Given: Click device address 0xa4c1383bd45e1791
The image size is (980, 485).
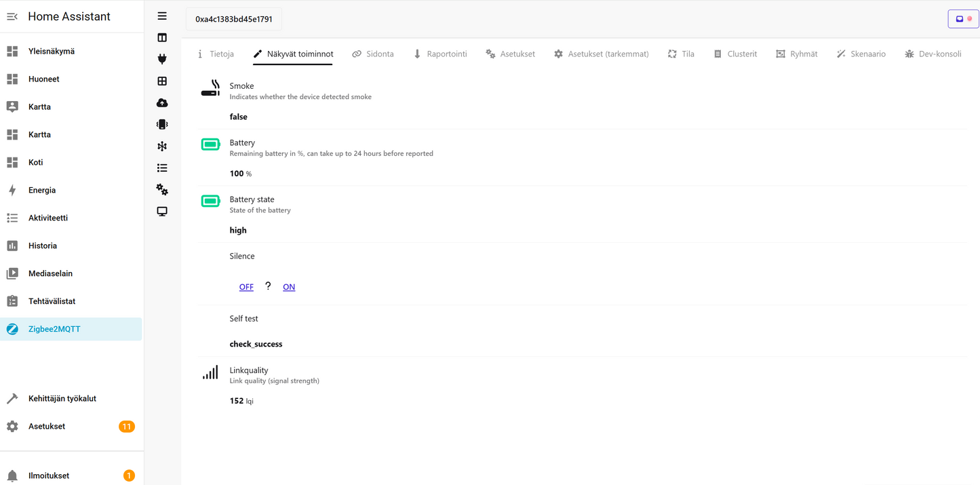Looking at the screenshot, I should point(234,19).
